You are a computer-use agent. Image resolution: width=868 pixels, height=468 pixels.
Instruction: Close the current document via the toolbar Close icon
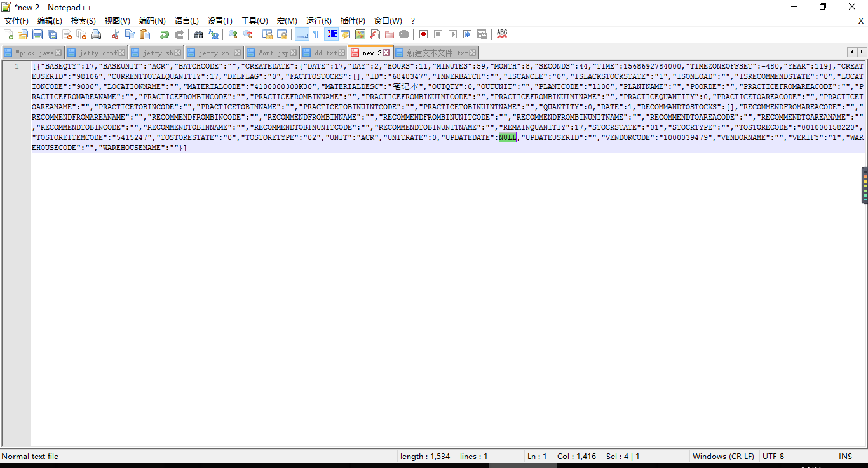coord(67,34)
